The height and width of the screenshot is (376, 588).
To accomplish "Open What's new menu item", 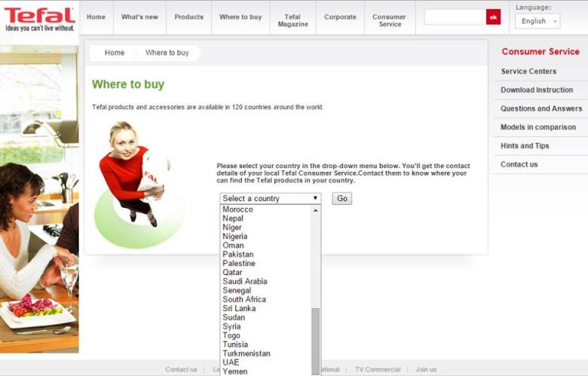I will (x=139, y=17).
